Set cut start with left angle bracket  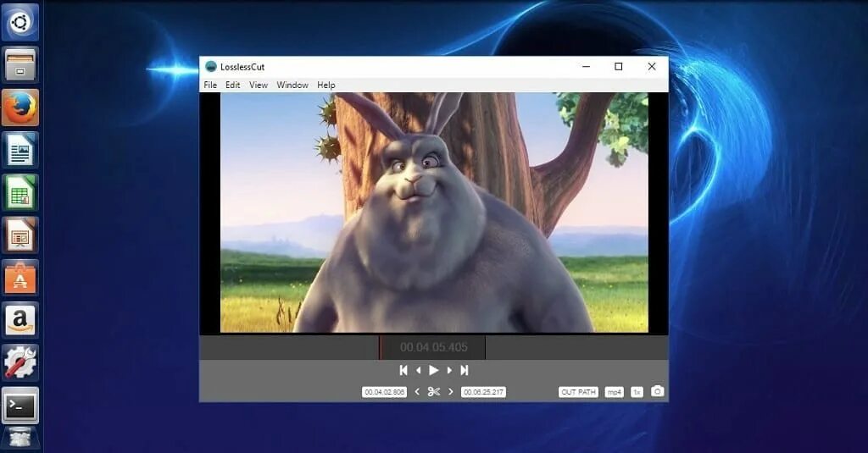[417, 391]
